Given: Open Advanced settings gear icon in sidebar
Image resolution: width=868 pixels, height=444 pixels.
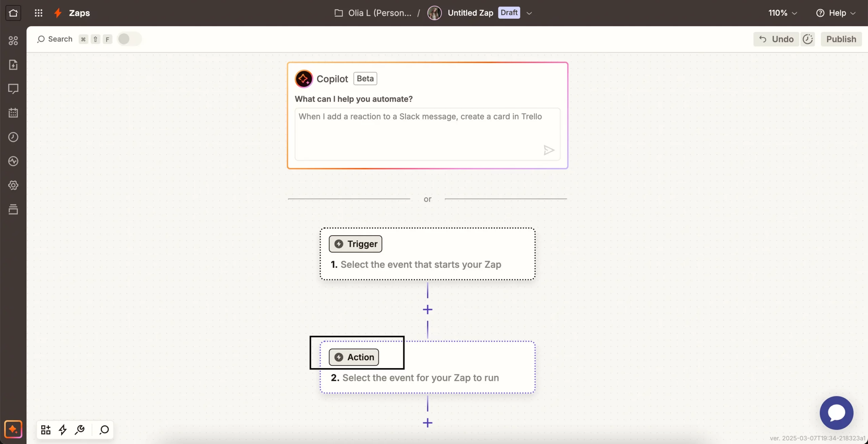Looking at the screenshot, I should coord(13,185).
